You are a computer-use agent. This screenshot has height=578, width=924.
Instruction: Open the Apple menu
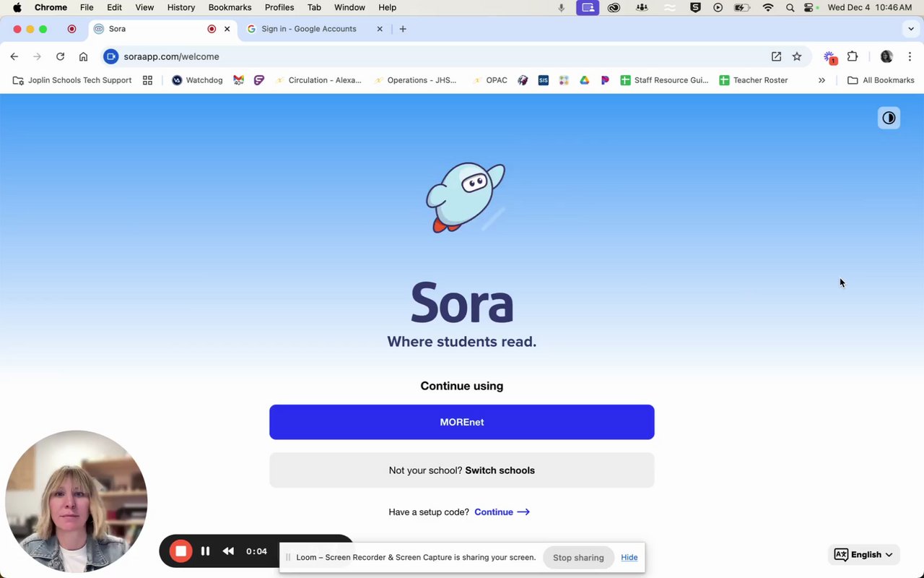coord(17,7)
